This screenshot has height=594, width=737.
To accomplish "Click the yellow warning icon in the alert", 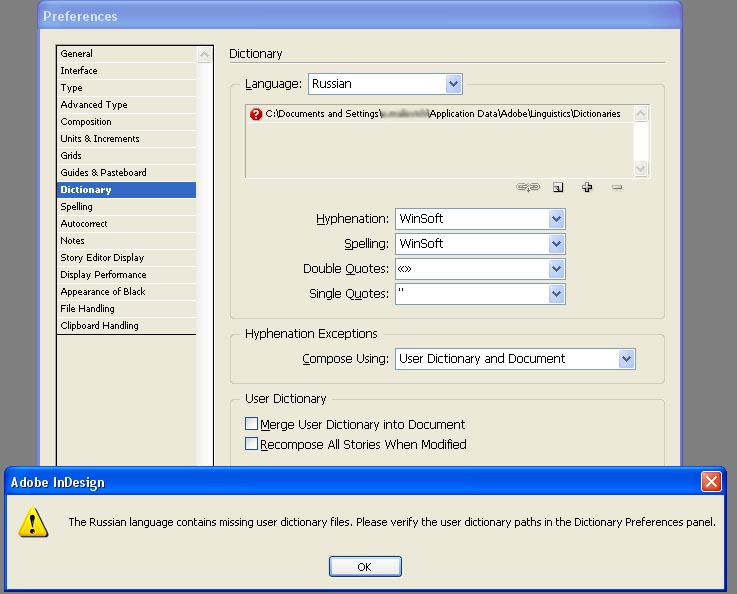I will 34,522.
